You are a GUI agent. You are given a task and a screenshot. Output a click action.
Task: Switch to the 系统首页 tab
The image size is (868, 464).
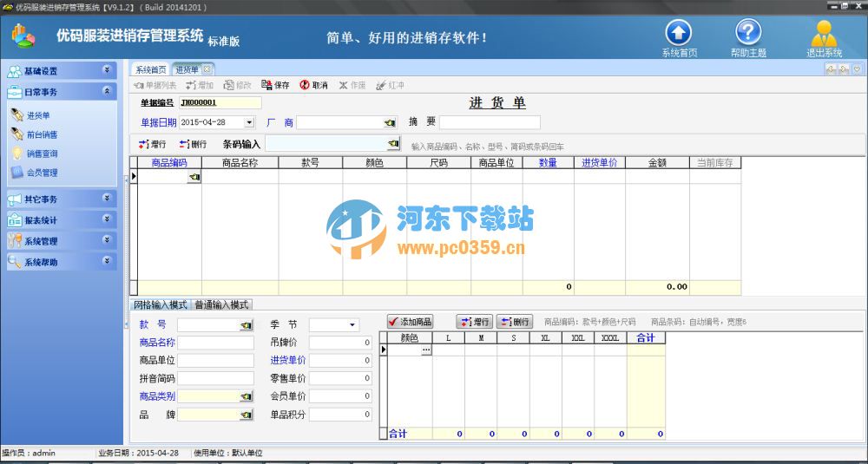[151, 69]
